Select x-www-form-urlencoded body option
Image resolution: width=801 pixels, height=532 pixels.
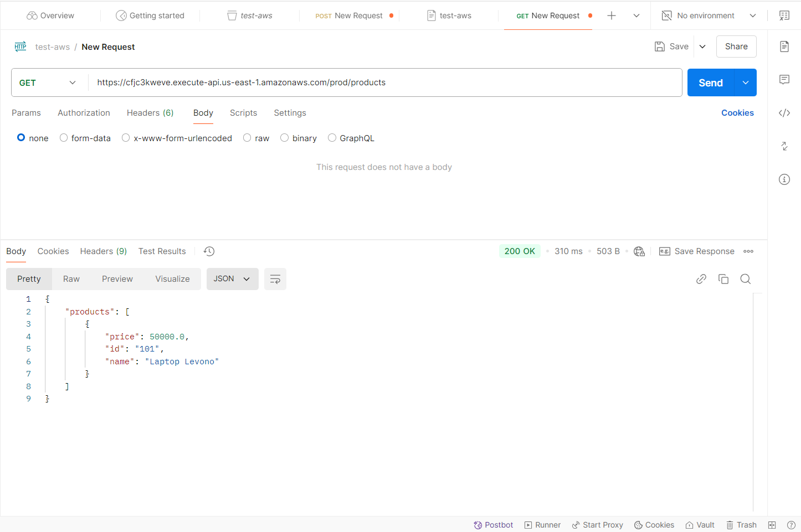pos(126,138)
